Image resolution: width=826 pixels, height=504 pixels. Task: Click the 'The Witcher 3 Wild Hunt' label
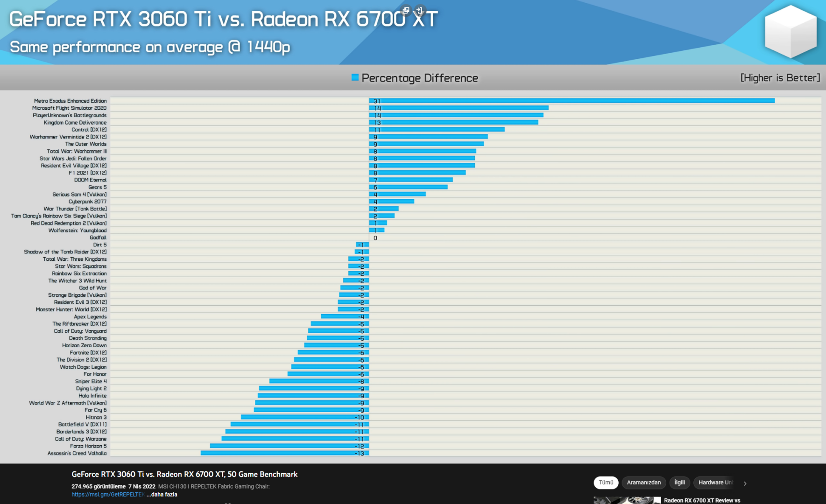tap(78, 280)
